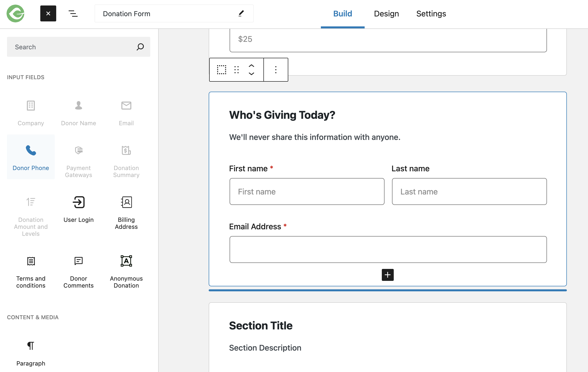The height and width of the screenshot is (372, 588).
Task: Click the Email Address input field
Action: point(388,249)
